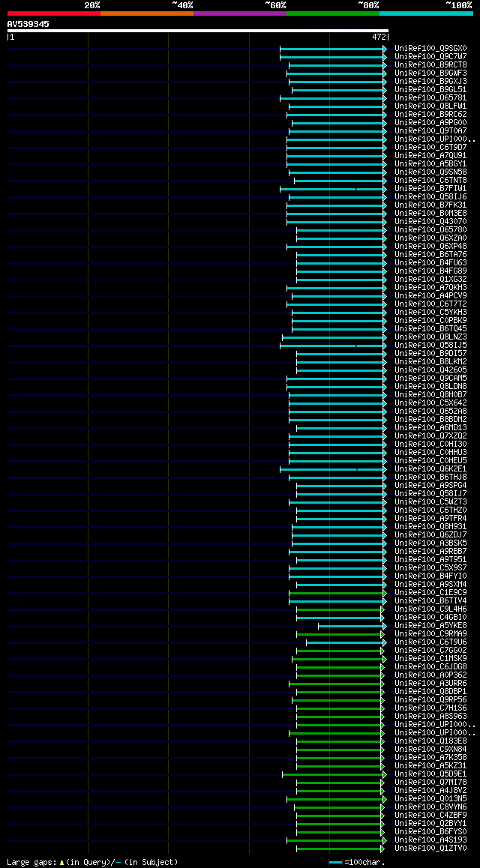Select label UniRef100_Q8H931

[430, 527]
